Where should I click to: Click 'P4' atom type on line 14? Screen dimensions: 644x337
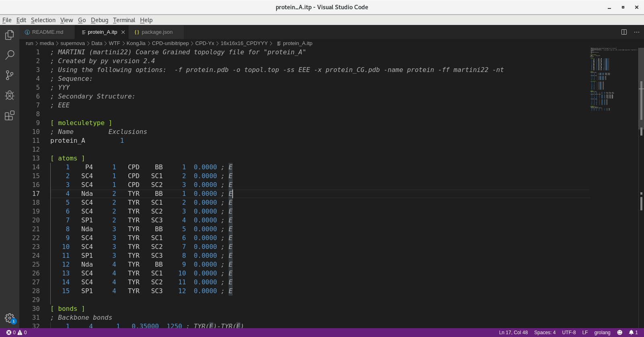(x=89, y=167)
